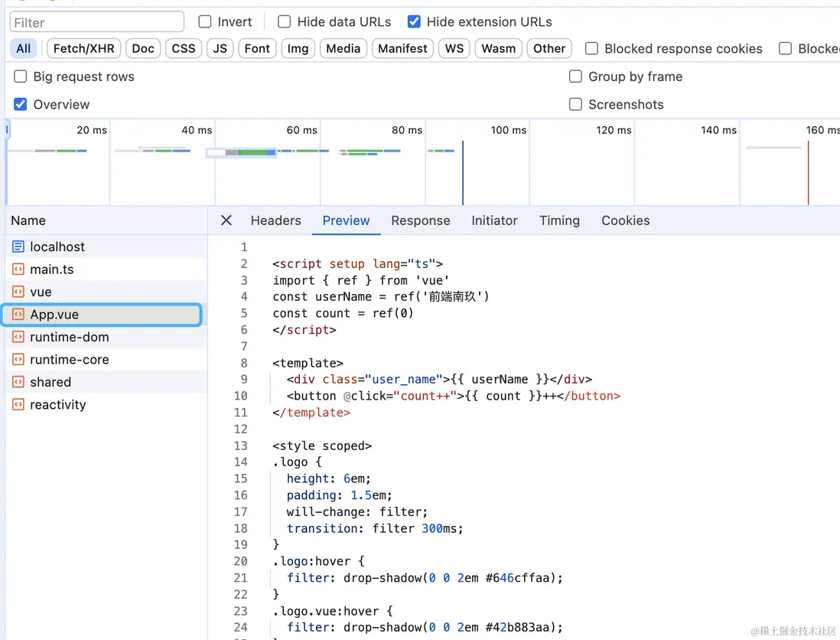Click the icon next to runtime-dom
This screenshot has width=840, height=640.
click(x=18, y=337)
